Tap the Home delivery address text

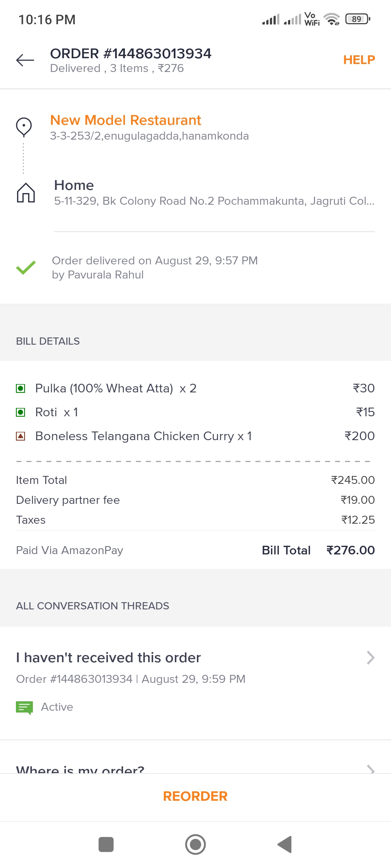tap(214, 201)
